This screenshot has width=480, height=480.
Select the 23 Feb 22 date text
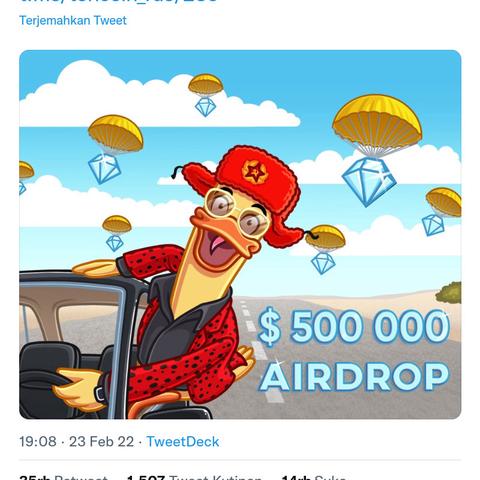[101, 441]
